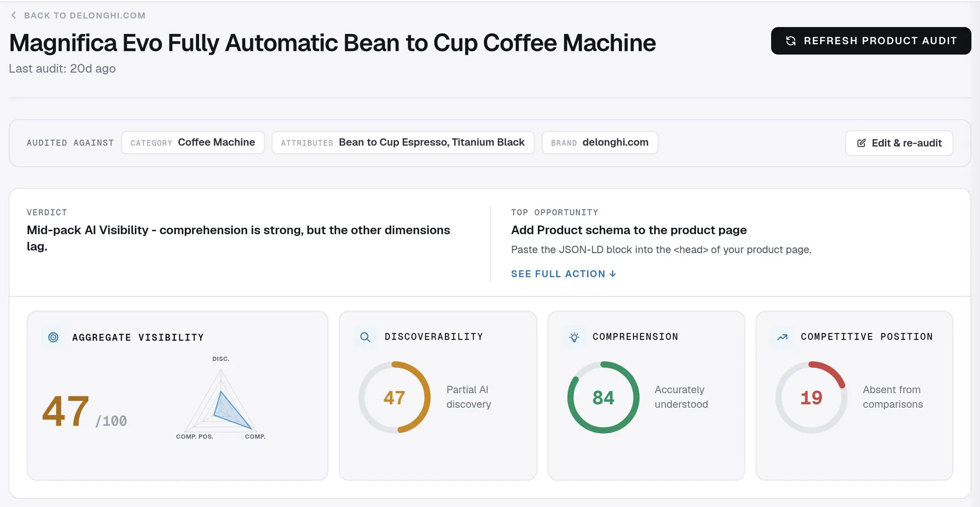
Task: Select the Category Coffee Machine chip
Action: (x=193, y=143)
